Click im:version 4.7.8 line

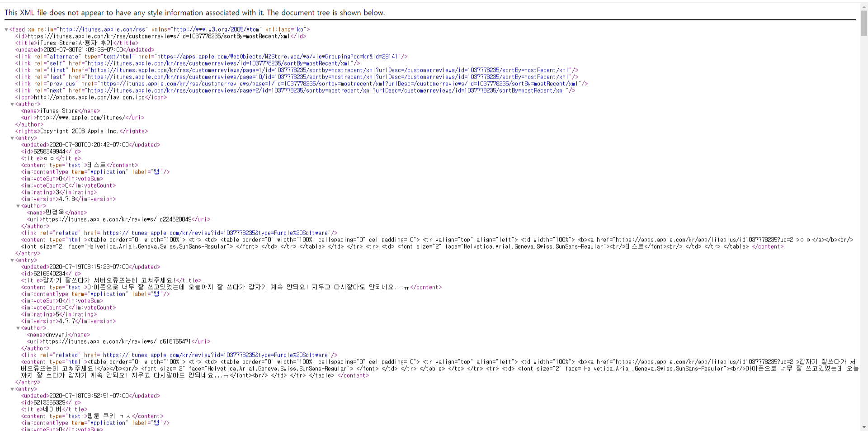pyautogui.click(x=68, y=199)
